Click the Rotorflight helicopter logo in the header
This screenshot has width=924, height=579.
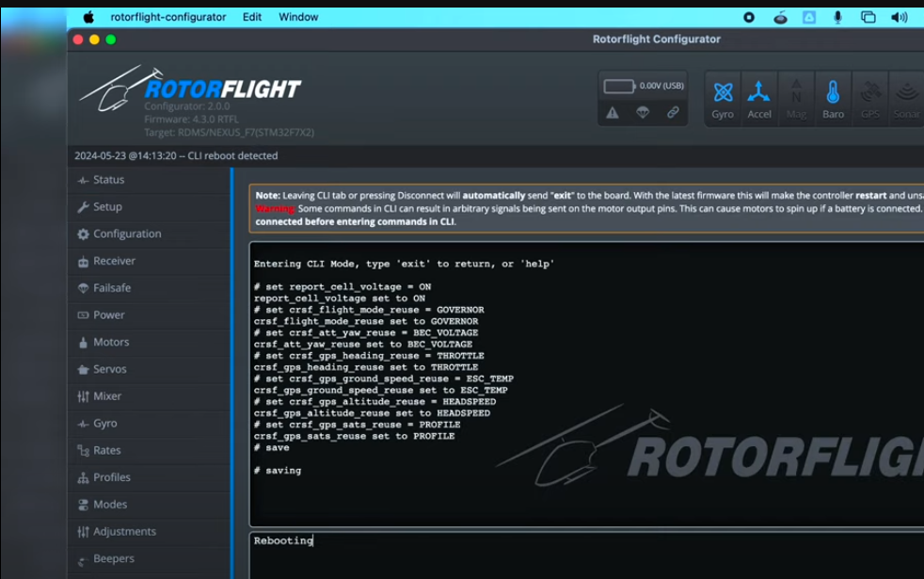pyautogui.click(x=190, y=88)
